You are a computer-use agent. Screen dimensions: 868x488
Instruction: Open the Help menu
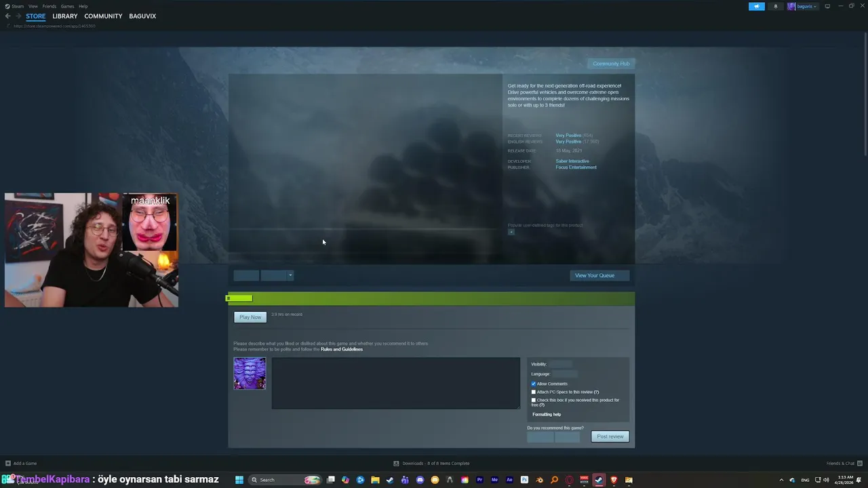coord(83,6)
